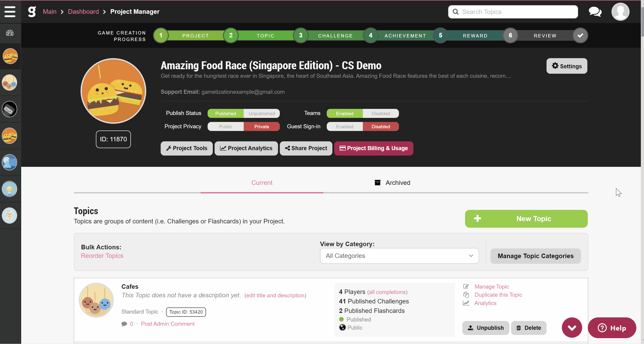Select the chef character project in sidebar
This screenshot has height=344, width=644.
click(10, 215)
